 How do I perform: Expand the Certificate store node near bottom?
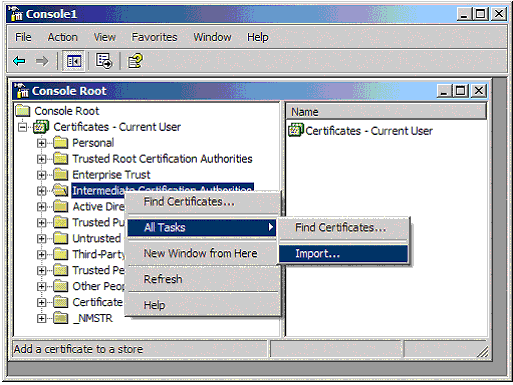[41, 303]
